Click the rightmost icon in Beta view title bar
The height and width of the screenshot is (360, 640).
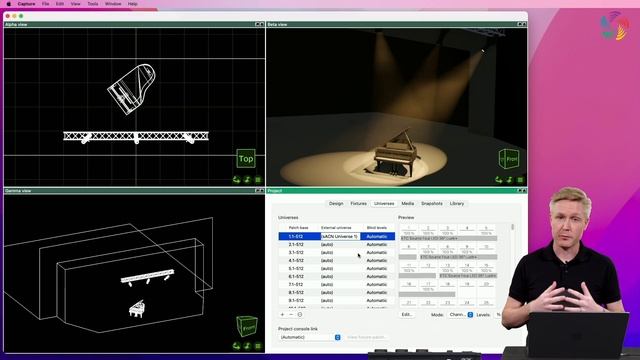coord(524,24)
